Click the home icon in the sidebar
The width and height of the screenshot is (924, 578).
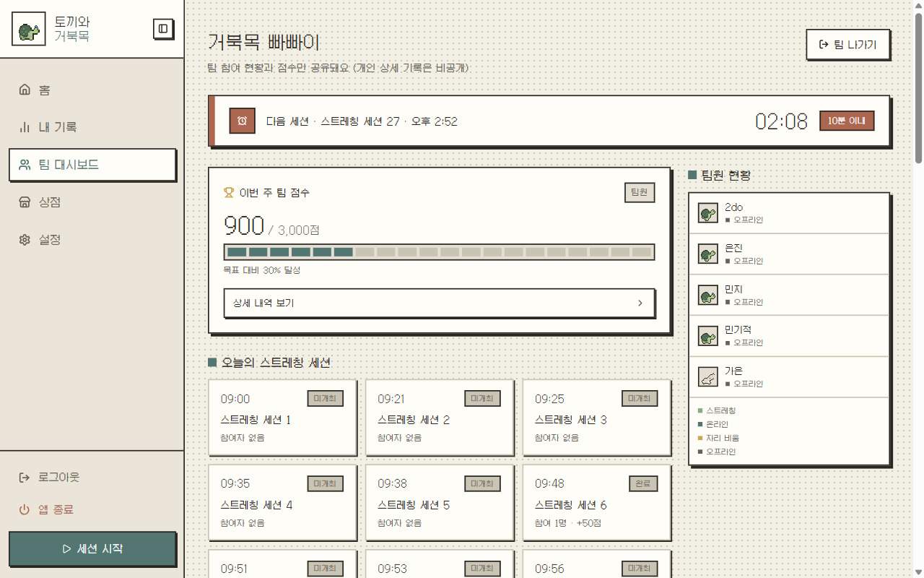tap(25, 90)
